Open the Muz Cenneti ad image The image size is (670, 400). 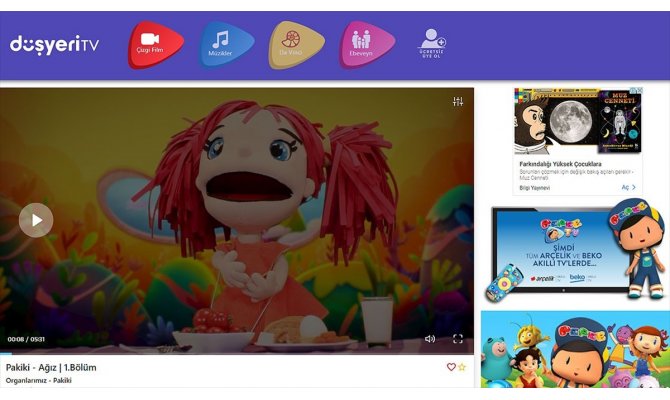click(577, 120)
